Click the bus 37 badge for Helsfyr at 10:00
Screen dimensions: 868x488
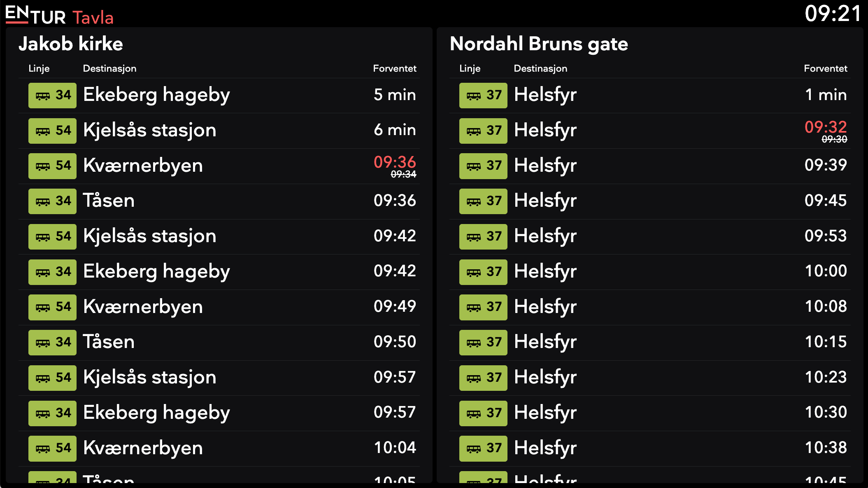tap(483, 272)
